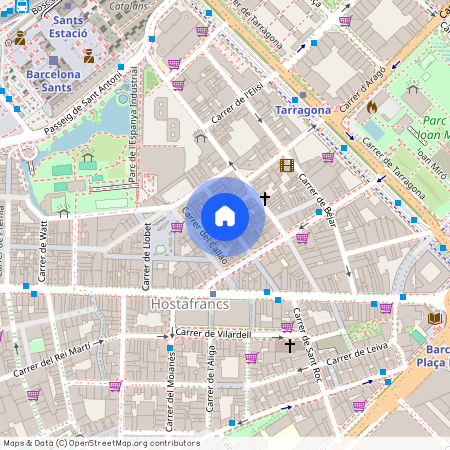This screenshot has width=450, height=450.
Task: Select the shop cart left of the library
Action: pyautogui.click(x=386, y=308)
